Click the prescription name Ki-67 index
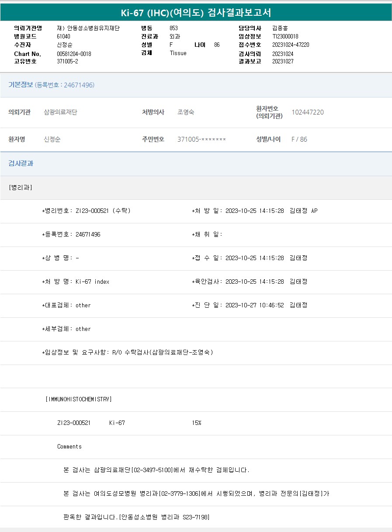392x532 pixels. pyautogui.click(x=92, y=282)
